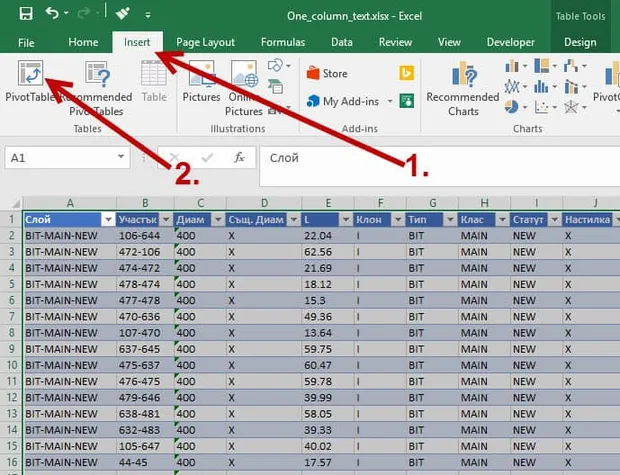This screenshot has width=620, height=475.
Task: Open the Data tab
Action: (342, 42)
